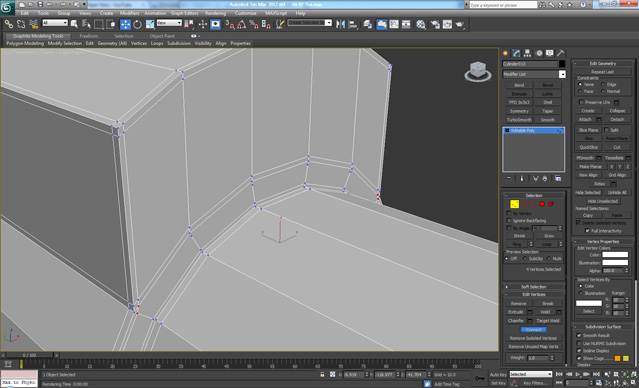639x388 pixels.
Task: Click the Render Production teapot icon
Action: click(x=460, y=24)
